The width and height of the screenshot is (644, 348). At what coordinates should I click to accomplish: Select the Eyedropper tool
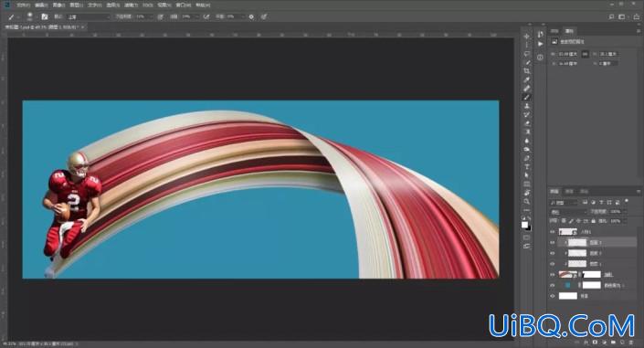tap(526, 79)
